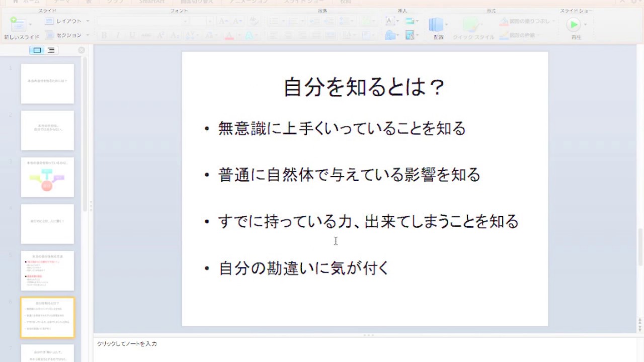Switch to 校閲 review tab
Viewport: 644px width, 362px height.
click(346, 2)
